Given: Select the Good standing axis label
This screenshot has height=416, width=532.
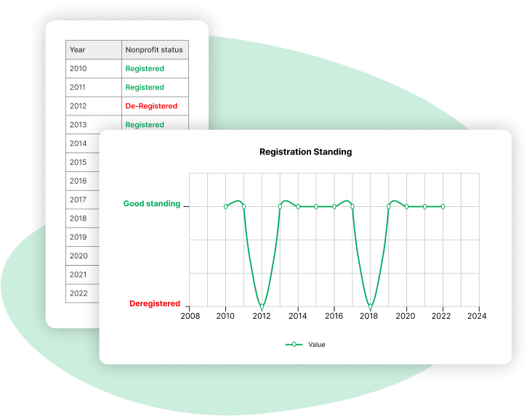Looking at the screenshot, I should [151, 204].
